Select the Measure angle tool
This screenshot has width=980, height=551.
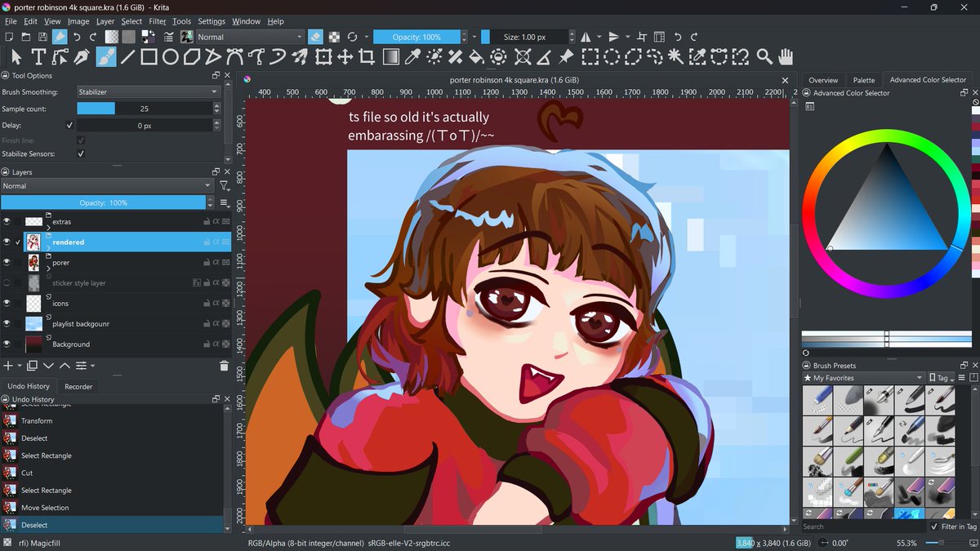[x=544, y=56]
